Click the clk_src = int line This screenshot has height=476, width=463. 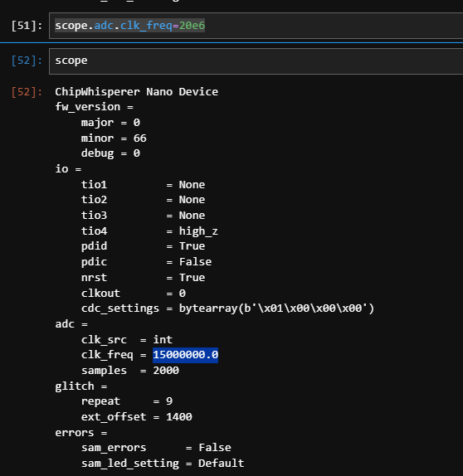pyautogui.click(x=127, y=340)
